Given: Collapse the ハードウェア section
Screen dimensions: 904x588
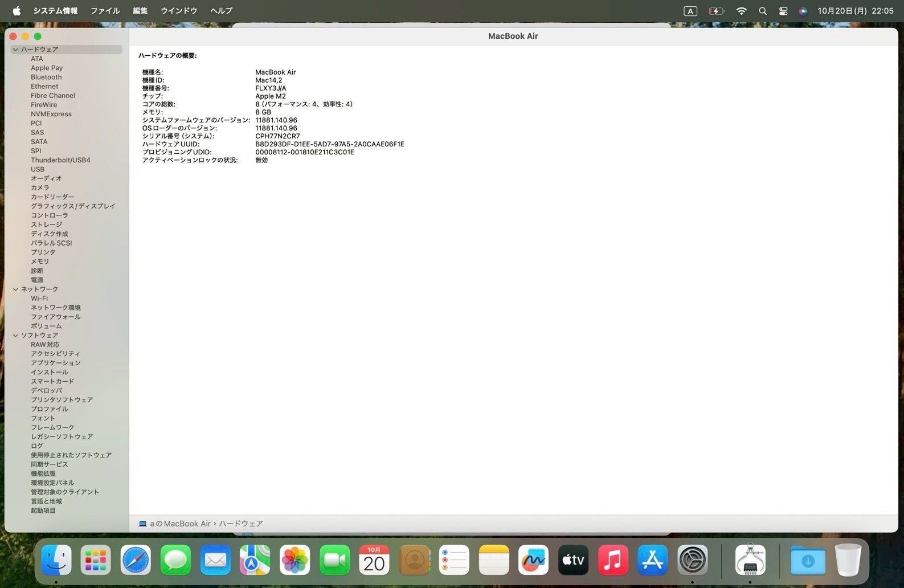Looking at the screenshot, I should [15, 50].
